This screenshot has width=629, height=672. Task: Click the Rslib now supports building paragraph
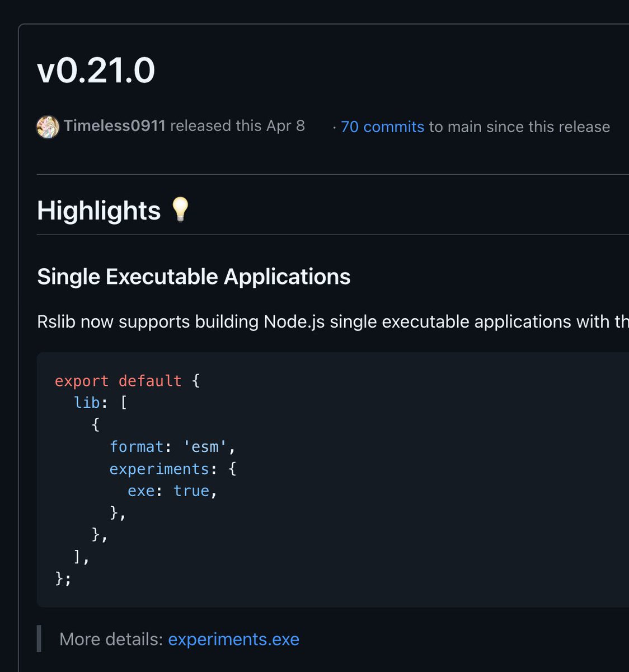pos(333,322)
